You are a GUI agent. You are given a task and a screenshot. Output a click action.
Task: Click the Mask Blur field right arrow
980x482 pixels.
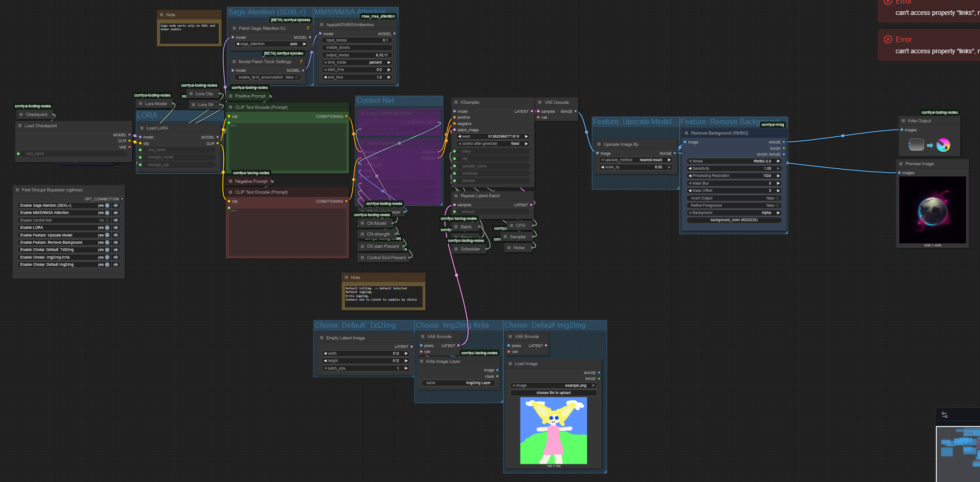tap(778, 183)
